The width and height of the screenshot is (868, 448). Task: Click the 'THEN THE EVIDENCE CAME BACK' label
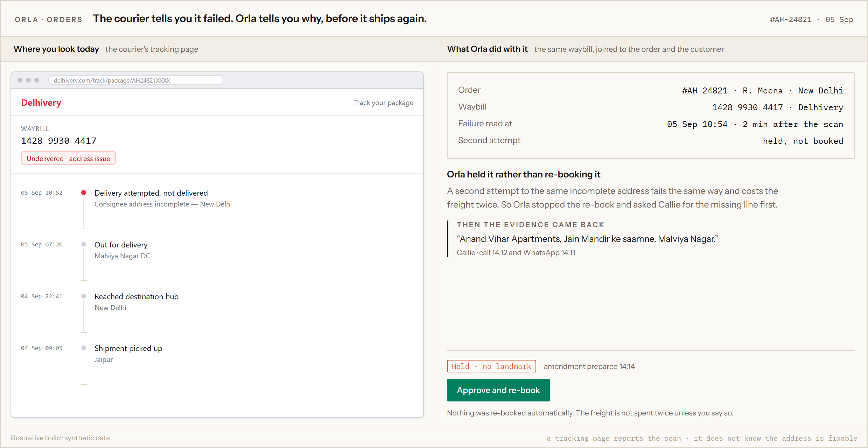pyautogui.click(x=531, y=225)
